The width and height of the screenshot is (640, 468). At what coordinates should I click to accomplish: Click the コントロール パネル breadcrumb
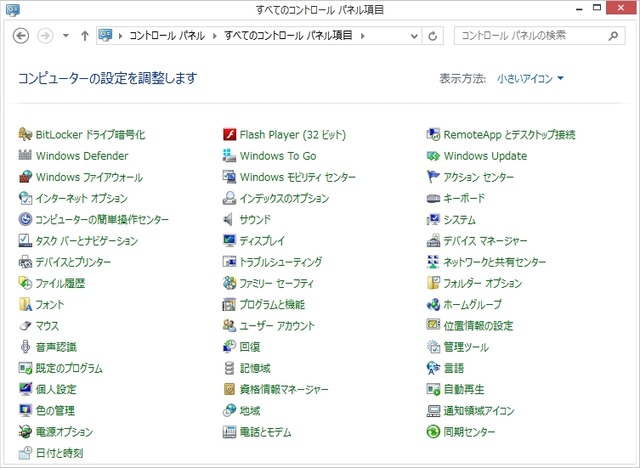[167, 36]
